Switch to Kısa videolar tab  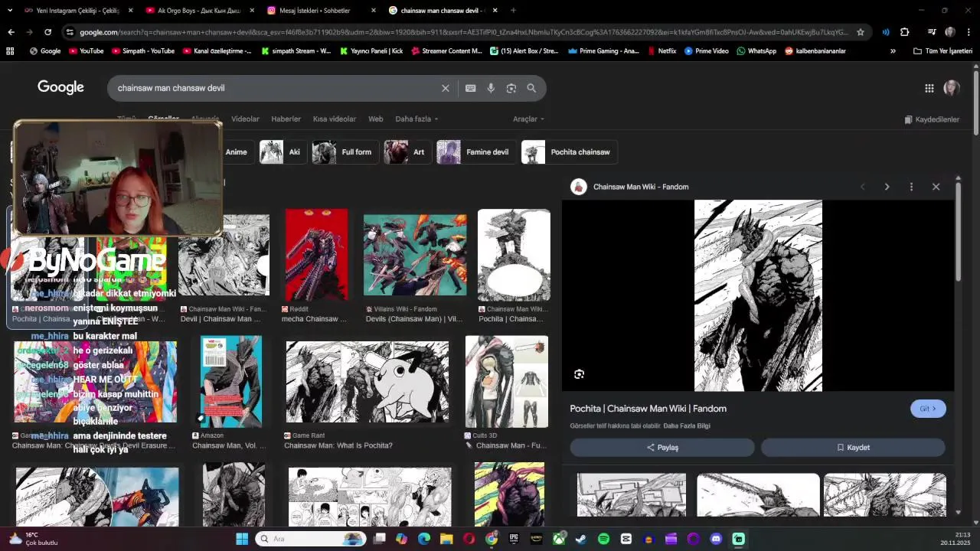(x=334, y=119)
